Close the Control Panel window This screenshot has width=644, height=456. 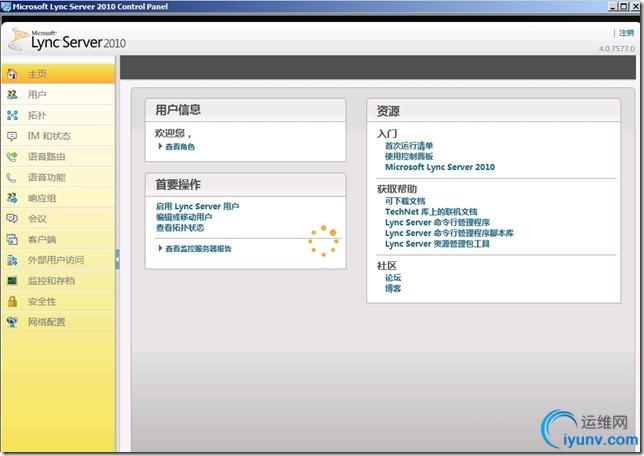pyautogui.click(x=635, y=6)
